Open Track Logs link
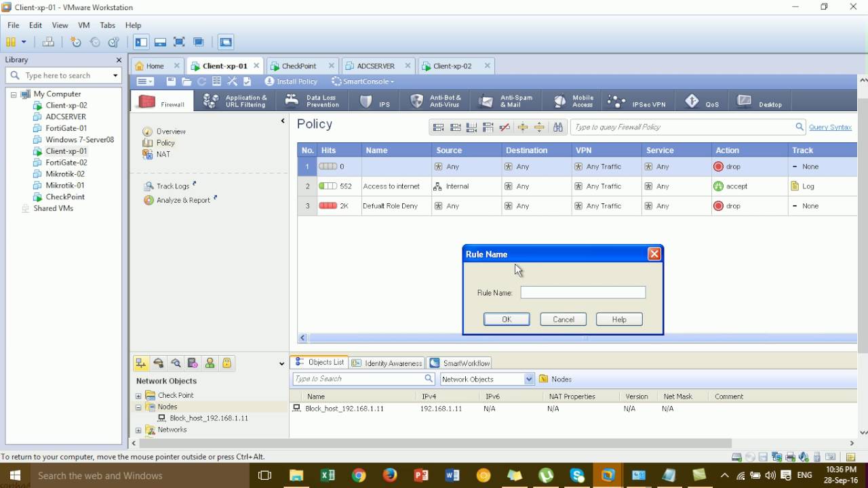 tap(173, 186)
